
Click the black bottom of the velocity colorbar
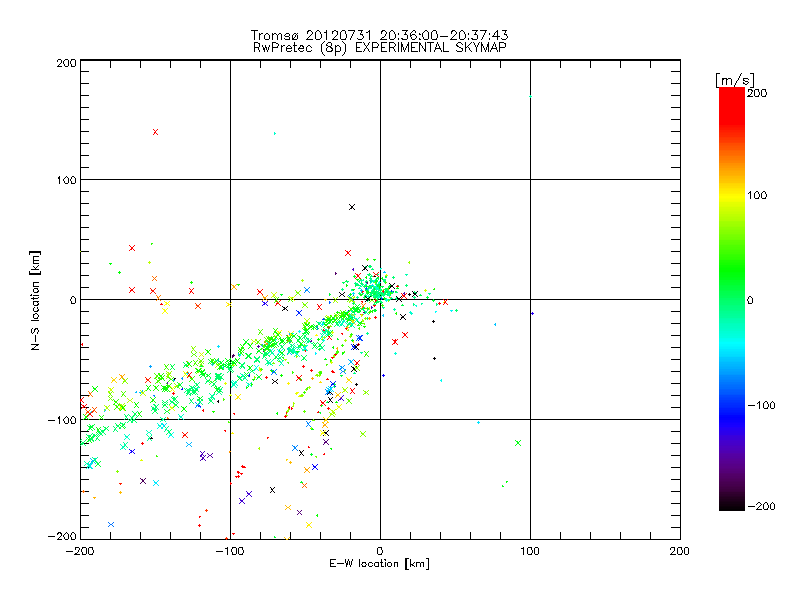pos(732,505)
